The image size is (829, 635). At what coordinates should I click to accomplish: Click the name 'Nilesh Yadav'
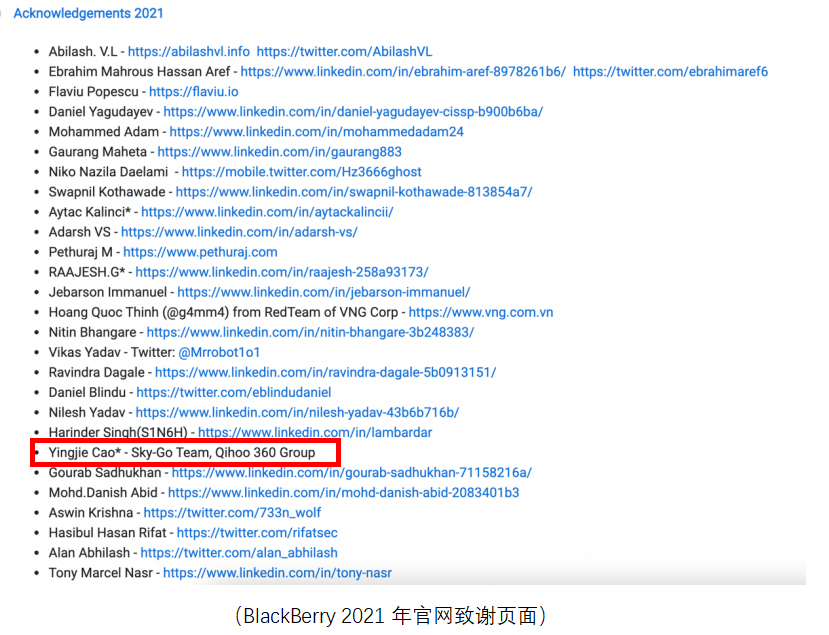[87, 413]
